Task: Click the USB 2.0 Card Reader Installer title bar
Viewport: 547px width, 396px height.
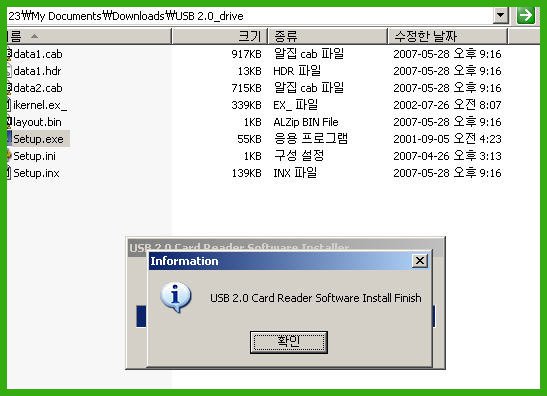Action: tap(285, 244)
